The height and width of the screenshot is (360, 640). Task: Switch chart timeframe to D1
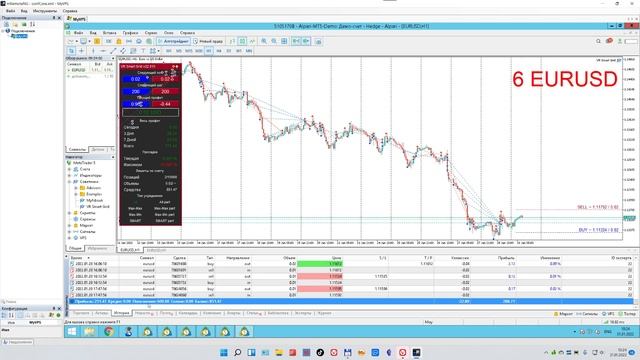click(x=229, y=51)
